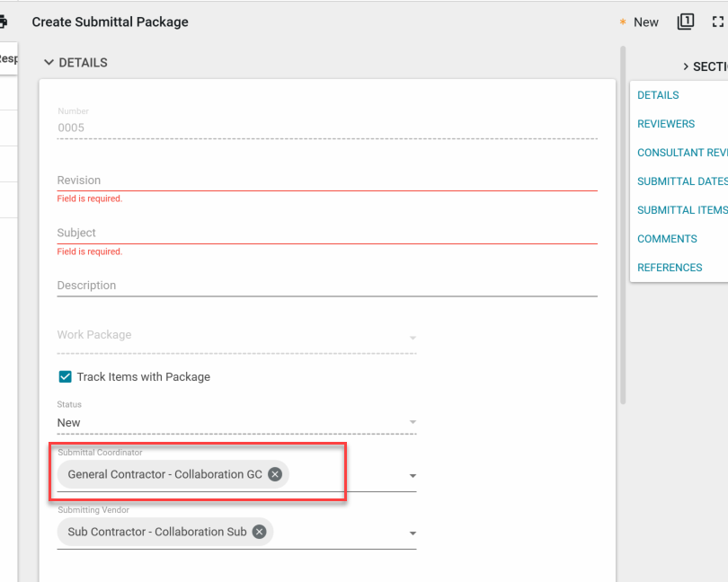Open the Status dropdown
Image resolution: width=728 pixels, height=582 pixels.
click(413, 422)
